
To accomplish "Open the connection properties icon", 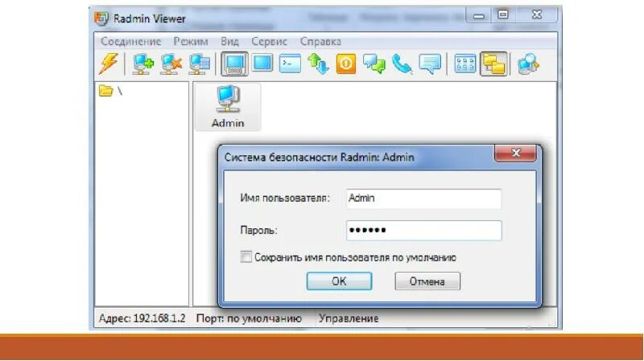I will (199, 64).
